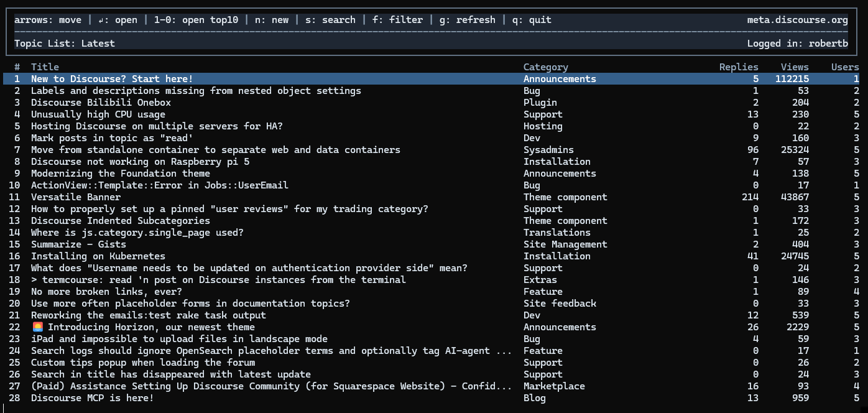Select "Installing on Kubernetes" topic
The height and width of the screenshot is (413, 868).
coord(98,256)
